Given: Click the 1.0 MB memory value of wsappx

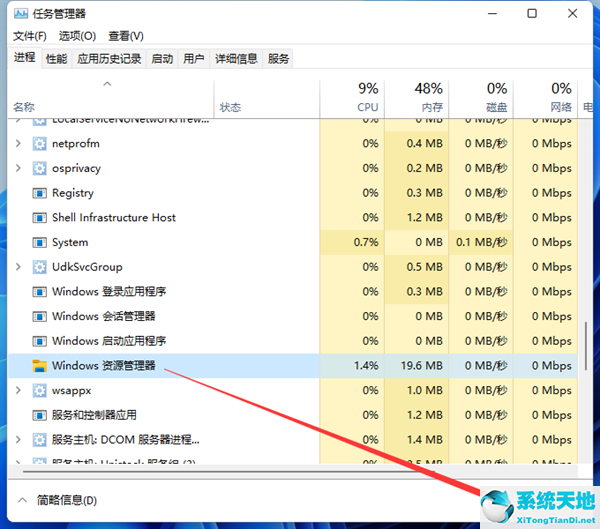Looking at the screenshot, I should pyautogui.click(x=425, y=390).
